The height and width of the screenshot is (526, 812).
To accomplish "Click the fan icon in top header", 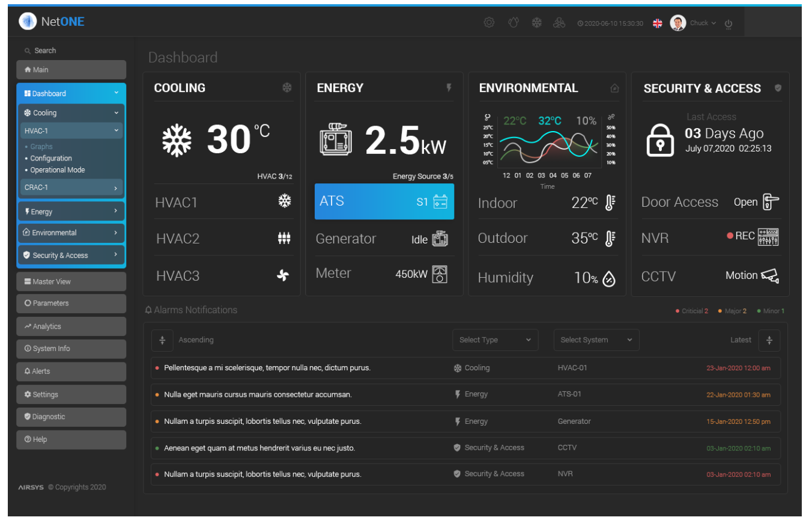I will pyautogui.click(x=559, y=23).
